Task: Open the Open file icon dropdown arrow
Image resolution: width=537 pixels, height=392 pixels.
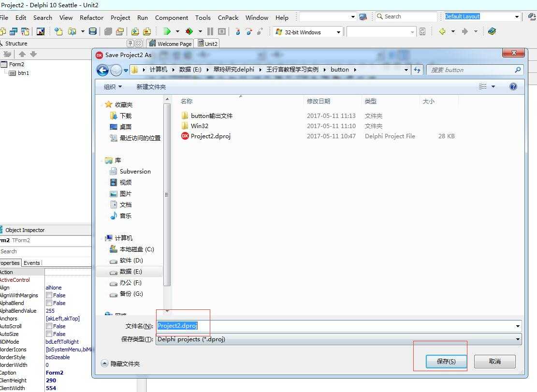Action: tap(83, 31)
